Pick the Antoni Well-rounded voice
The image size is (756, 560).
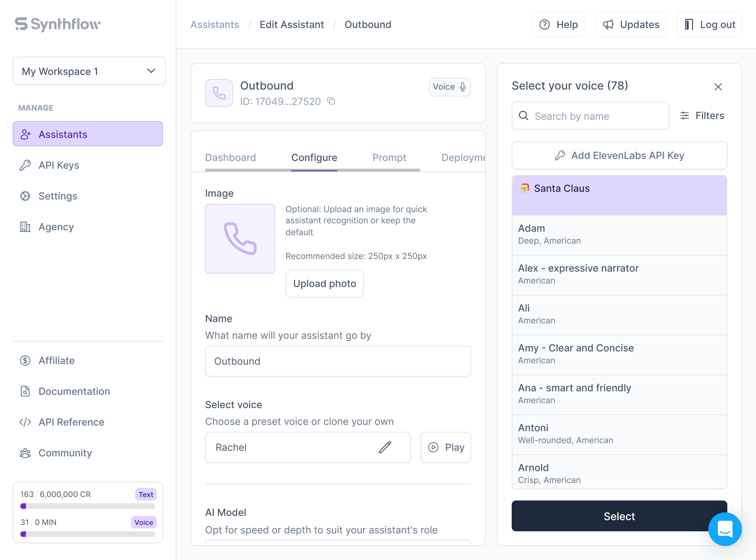point(619,433)
